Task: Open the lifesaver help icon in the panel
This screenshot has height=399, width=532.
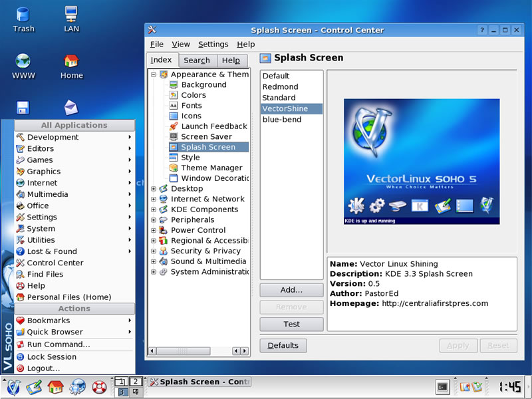Action: [x=99, y=388]
